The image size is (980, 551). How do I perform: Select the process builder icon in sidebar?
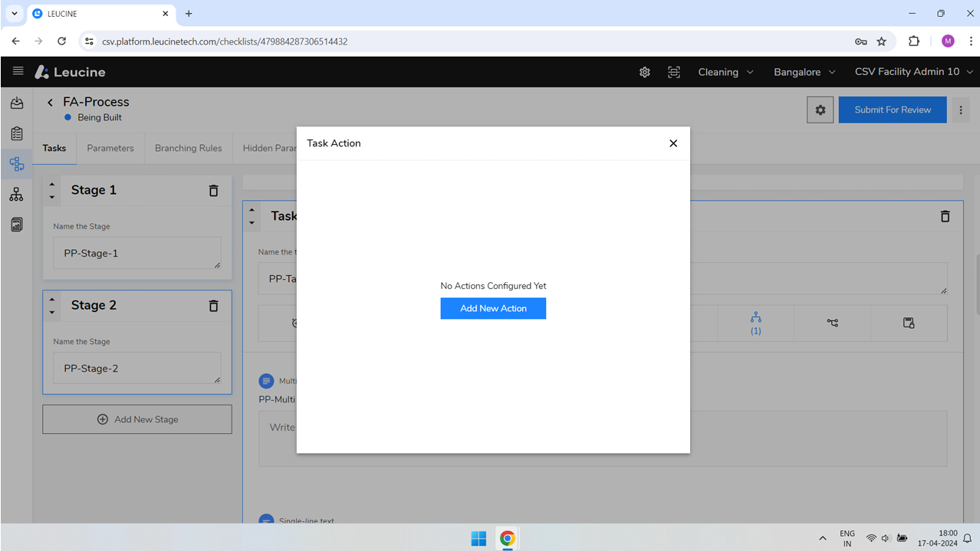coord(17,163)
